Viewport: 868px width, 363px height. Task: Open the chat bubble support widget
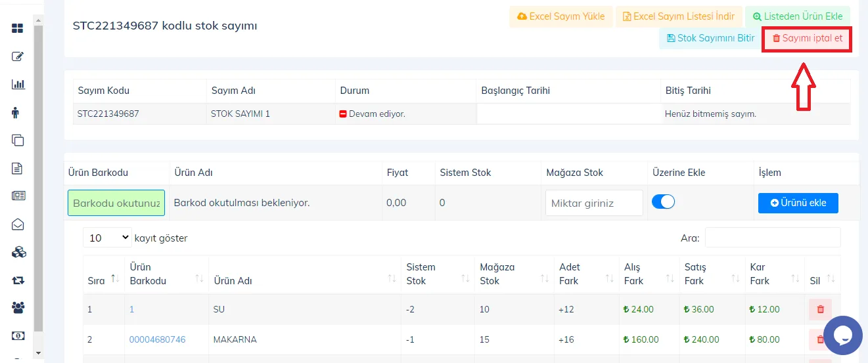(842, 335)
